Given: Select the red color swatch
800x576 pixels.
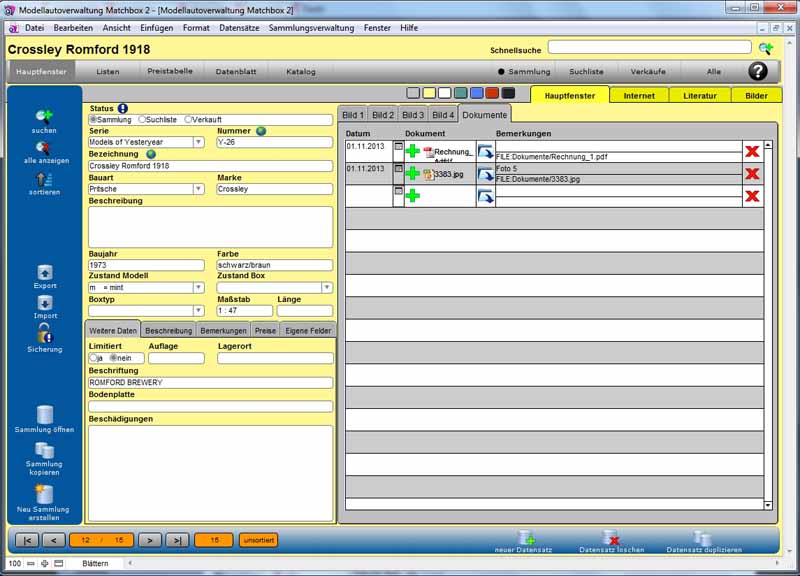Looking at the screenshot, I should pos(492,93).
